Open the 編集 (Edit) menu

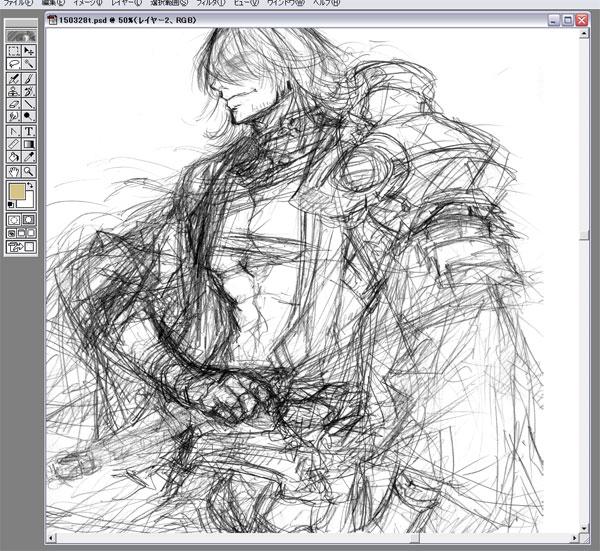point(53,3)
